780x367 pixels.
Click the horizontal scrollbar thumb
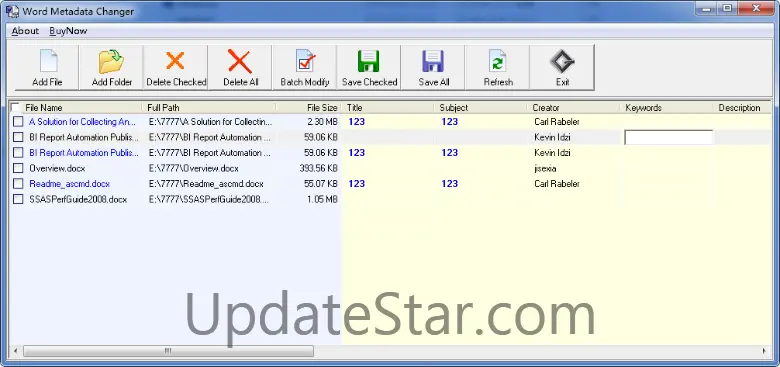168,351
